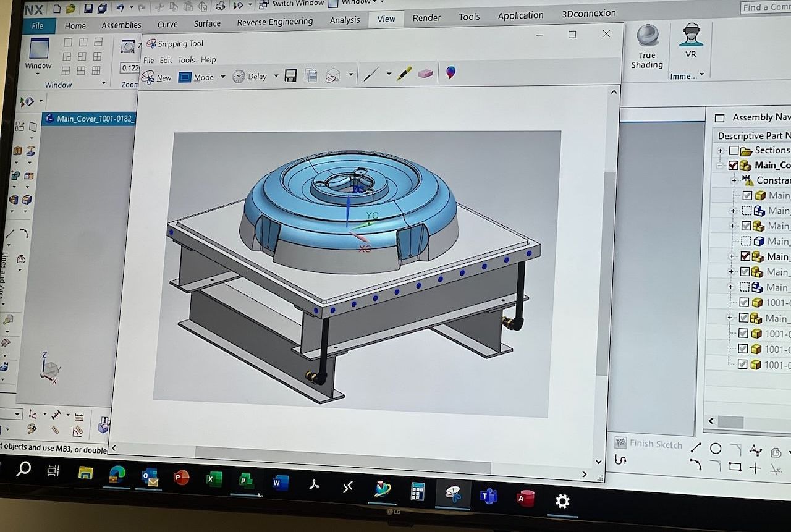This screenshot has height=532, width=791.
Task: Pick the Eraser tool in Snipping Tool
Action: pos(425,75)
